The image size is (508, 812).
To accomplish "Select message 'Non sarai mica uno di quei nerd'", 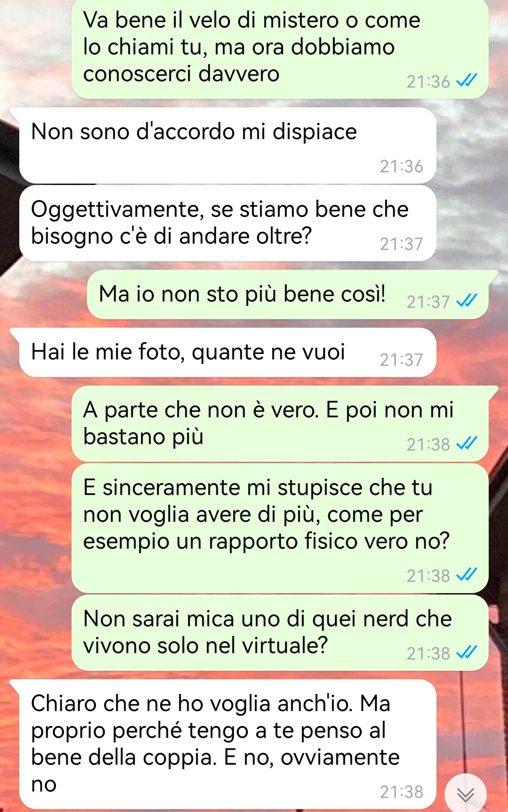I will 280,633.
